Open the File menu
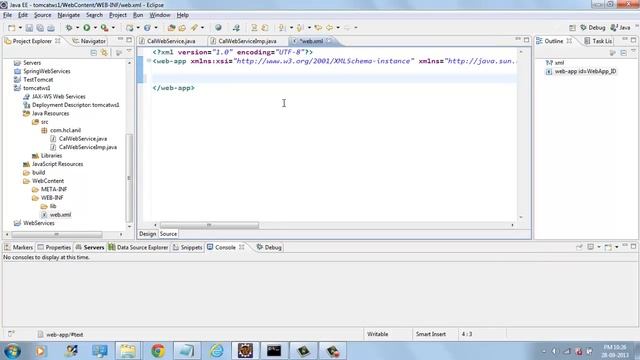Image resolution: width=640 pixels, height=360 pixels. pos(7,15)
